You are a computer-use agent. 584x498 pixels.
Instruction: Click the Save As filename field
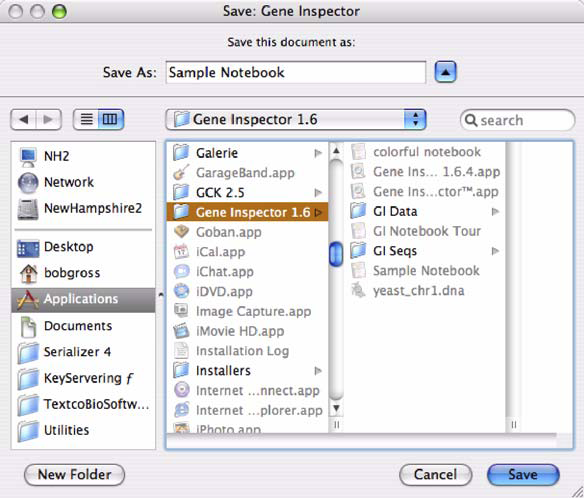coord(296,72)
